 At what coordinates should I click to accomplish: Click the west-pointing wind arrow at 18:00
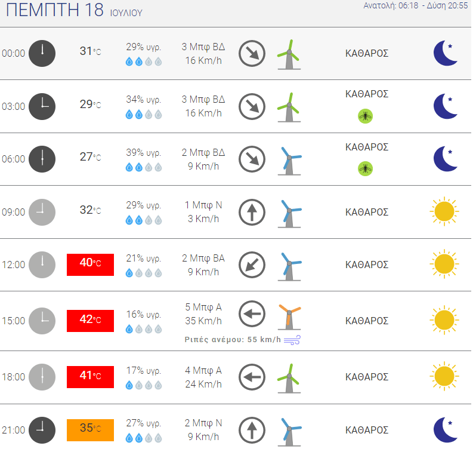coord(252,377)
